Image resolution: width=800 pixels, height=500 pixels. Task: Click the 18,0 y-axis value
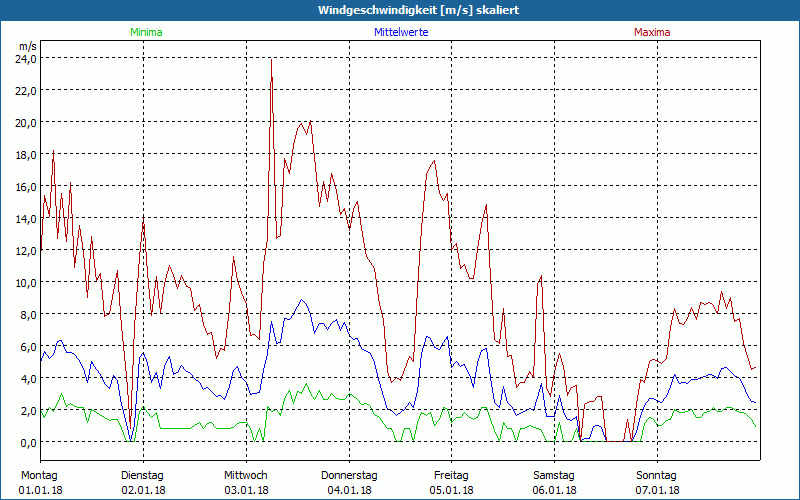27,155
